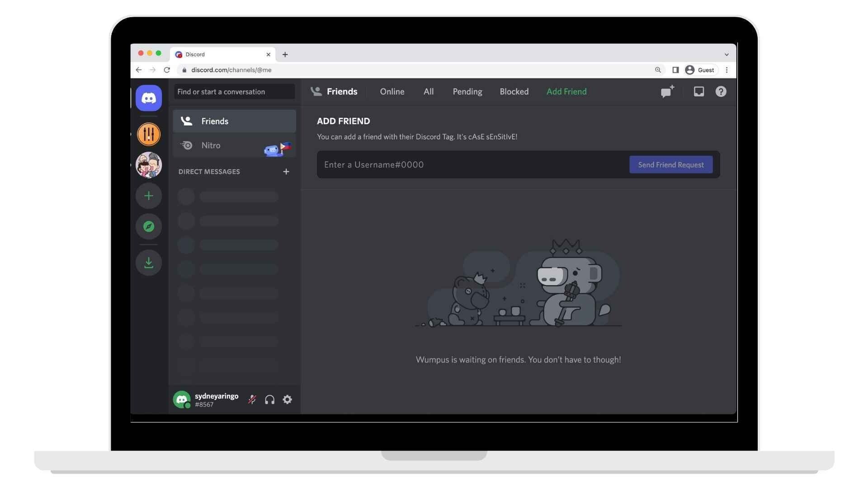
Task: Click the Add Friend button
Action: pyautogui.click(x=566, y=91)
